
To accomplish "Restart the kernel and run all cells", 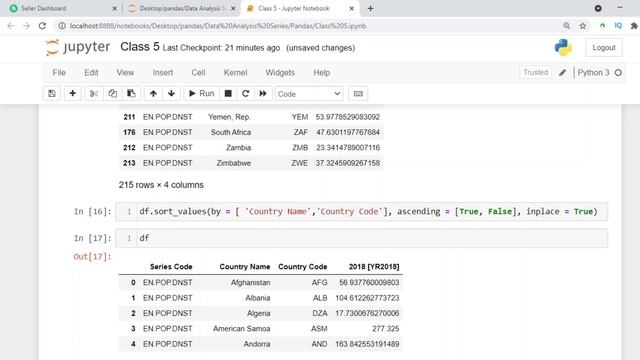I will pyautogui.click(x=263, y=93).
